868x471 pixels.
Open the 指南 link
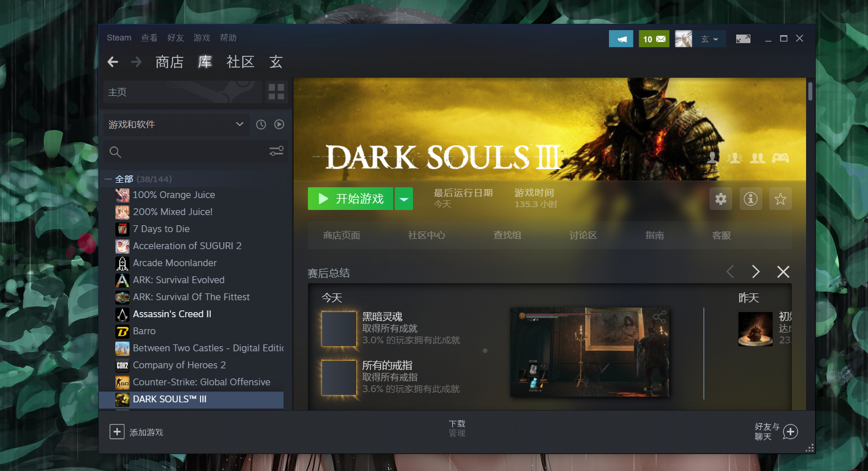click(x=654, y=235)
